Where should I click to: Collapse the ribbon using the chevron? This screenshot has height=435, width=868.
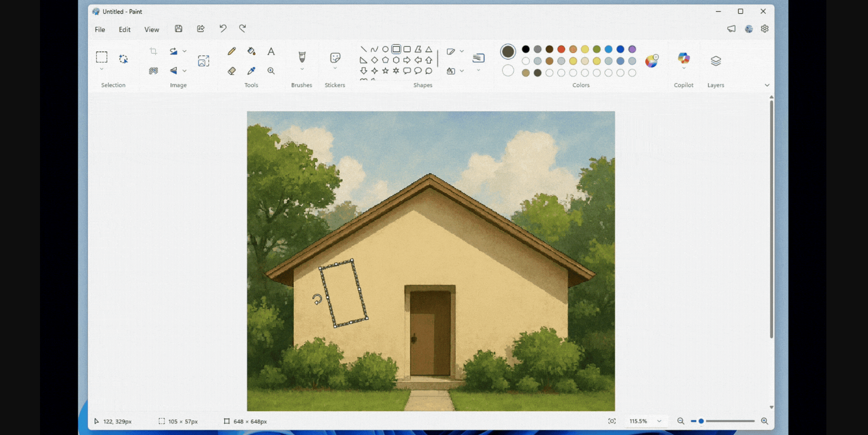tap(767, 85)
